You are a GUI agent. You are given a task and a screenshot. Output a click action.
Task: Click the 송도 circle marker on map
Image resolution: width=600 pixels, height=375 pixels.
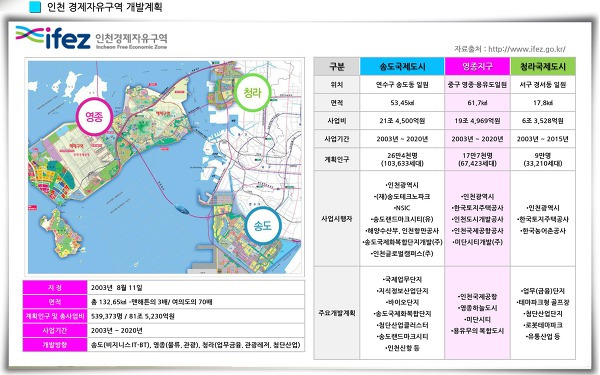coord(263,225)
